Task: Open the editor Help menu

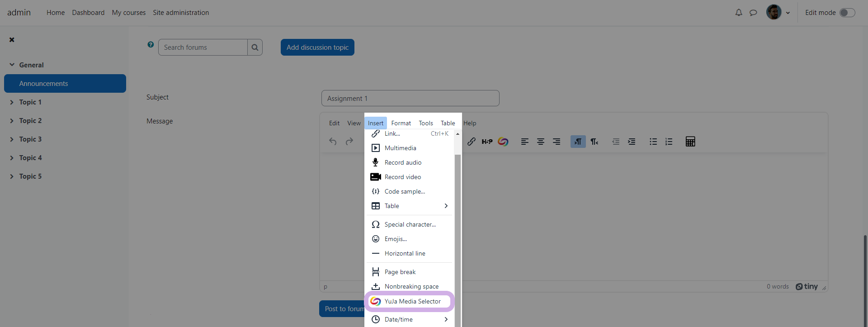Action: tap(470, 123)
